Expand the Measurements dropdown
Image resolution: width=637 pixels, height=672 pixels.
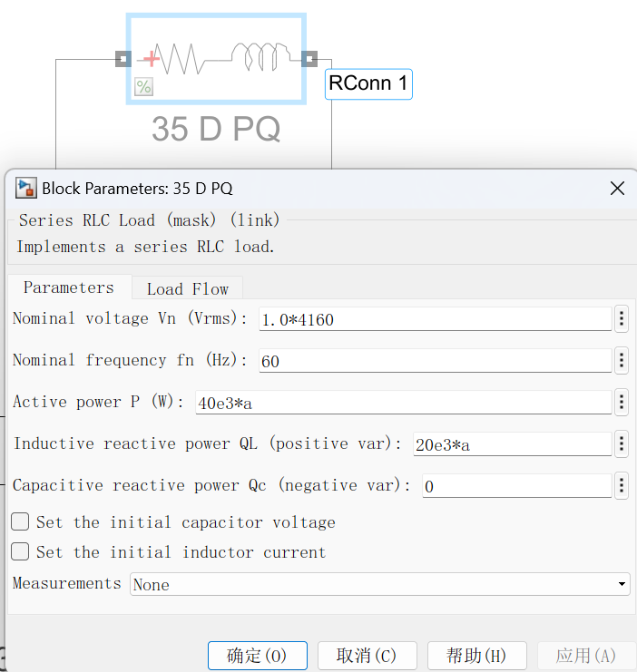(379, 584)
